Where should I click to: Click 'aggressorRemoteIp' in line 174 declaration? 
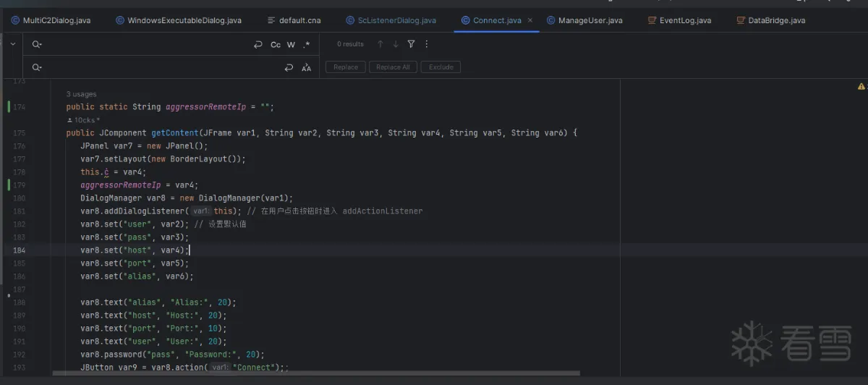206,107
